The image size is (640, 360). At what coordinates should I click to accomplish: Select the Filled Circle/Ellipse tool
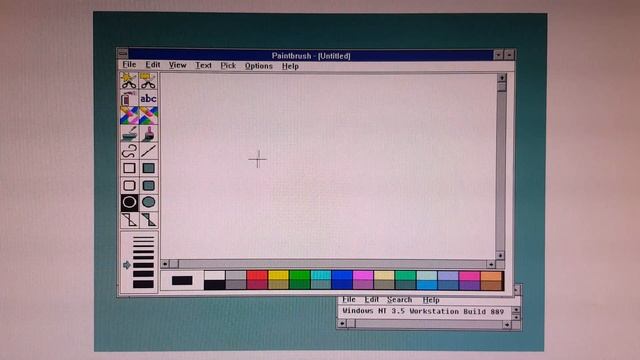(148, 202)
